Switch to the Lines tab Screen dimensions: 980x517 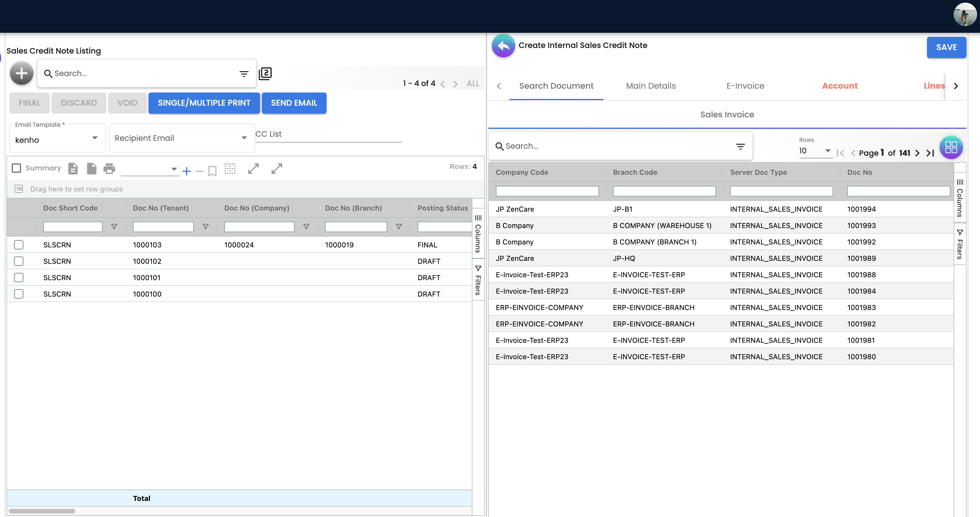tap(934, 86)
